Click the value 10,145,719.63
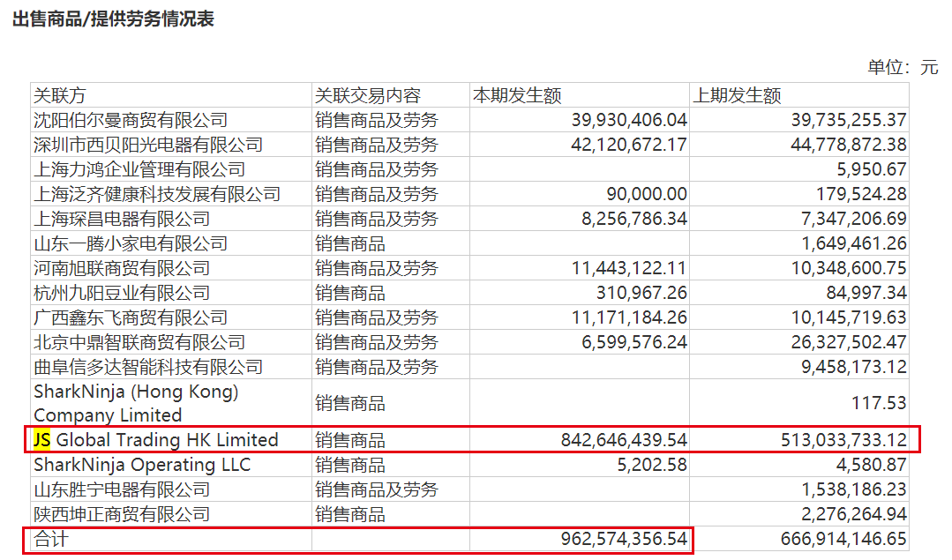The width and height of the screenshot is (952, 560). click(849, 317)
